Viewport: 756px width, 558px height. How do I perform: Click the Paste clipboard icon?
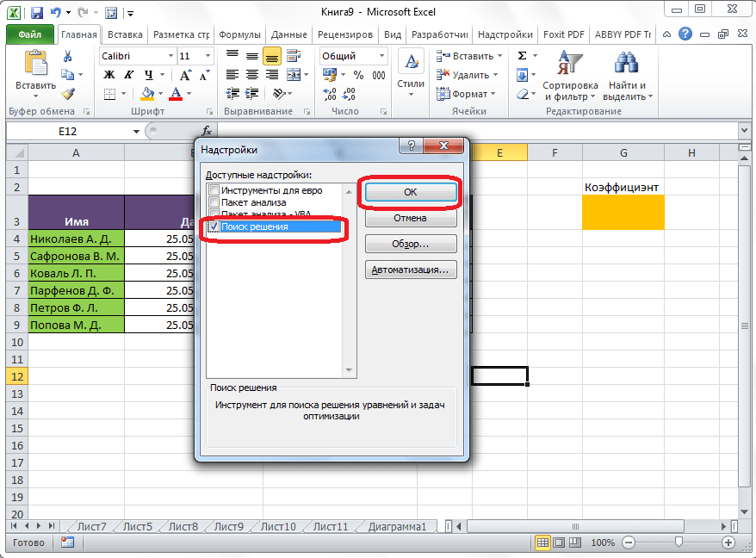pyautogui.click(x=35, y=65)
